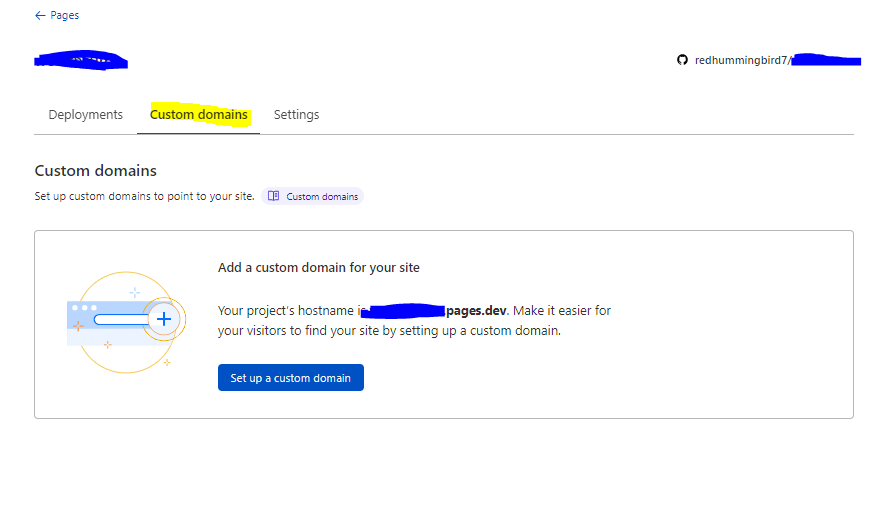Click the three dots in illustration window

coord(81,307)
